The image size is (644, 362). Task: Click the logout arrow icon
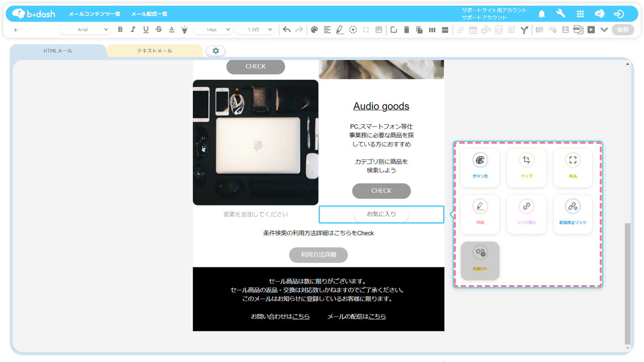click(619, 14)
